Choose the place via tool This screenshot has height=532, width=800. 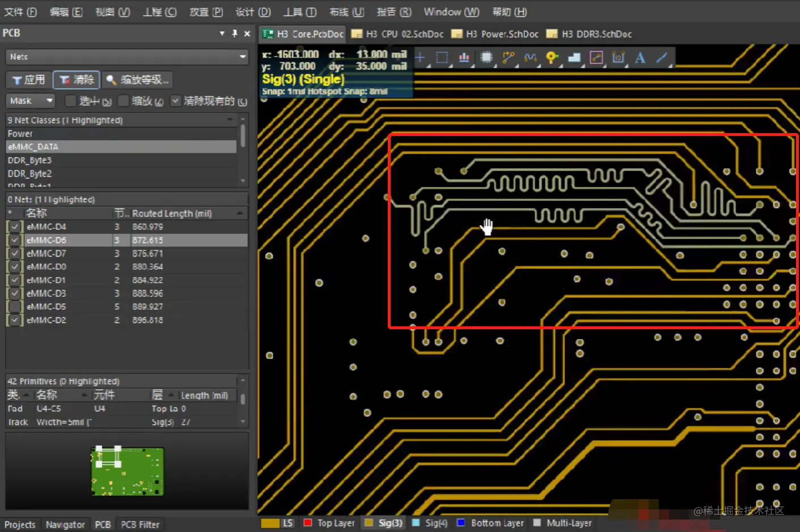pyautogui.click(x=552, y=57)
